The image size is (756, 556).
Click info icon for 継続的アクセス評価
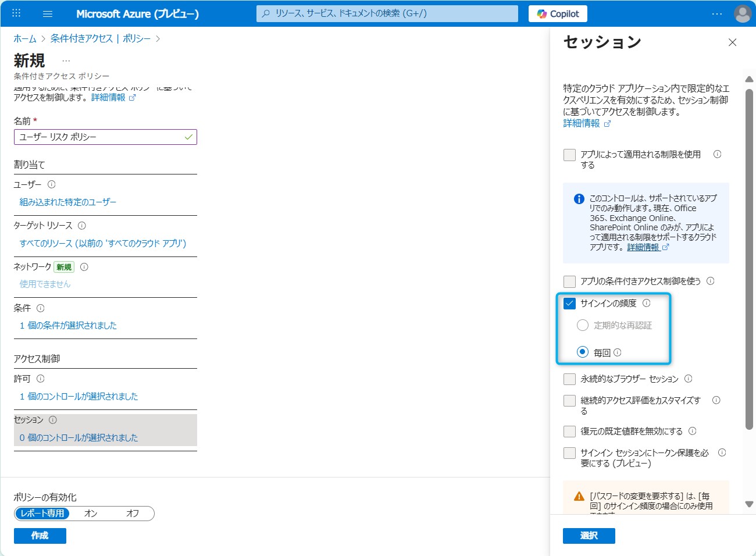(716, 400)
